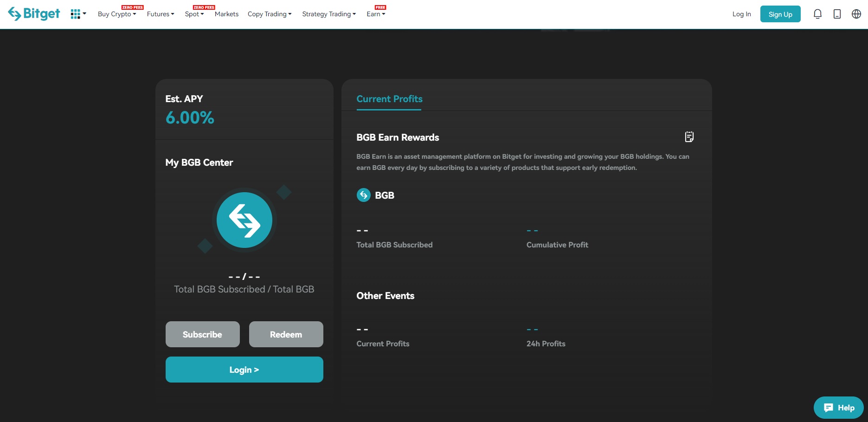Open language globe icon
The image size is (868, 422).
[x=856, y=14]
